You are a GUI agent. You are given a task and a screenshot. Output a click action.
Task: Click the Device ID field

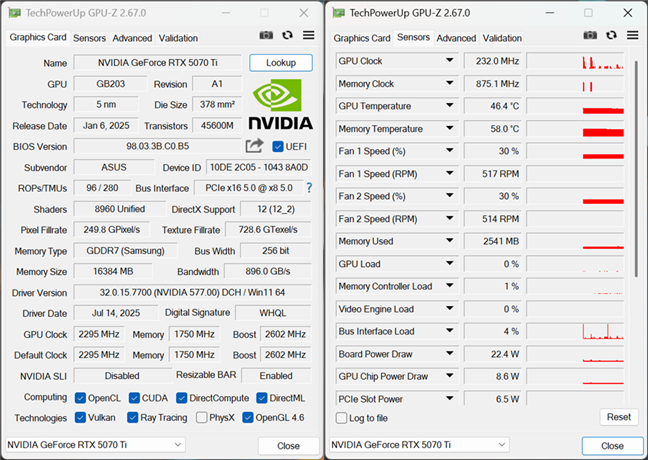259,167
